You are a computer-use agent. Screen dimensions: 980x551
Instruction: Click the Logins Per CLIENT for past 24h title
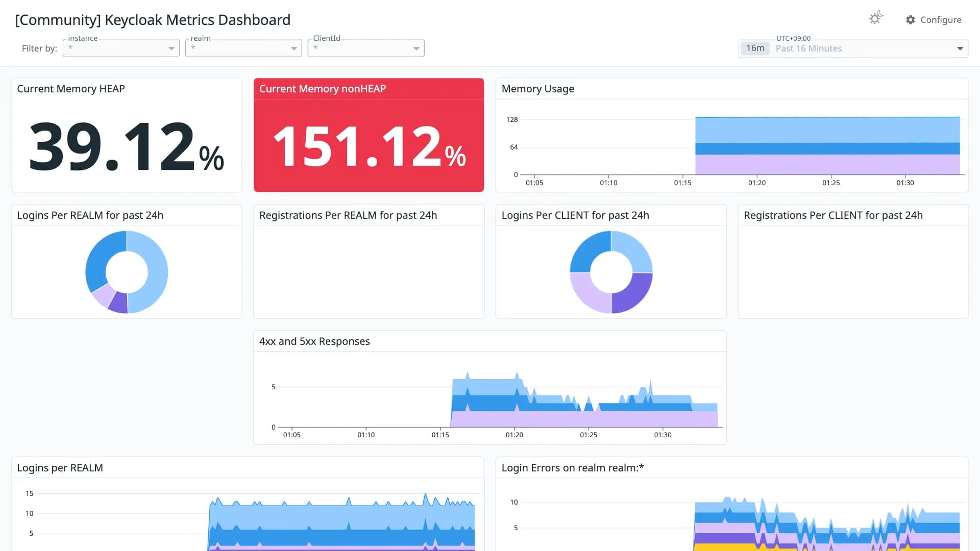click(x=575, y=215)
